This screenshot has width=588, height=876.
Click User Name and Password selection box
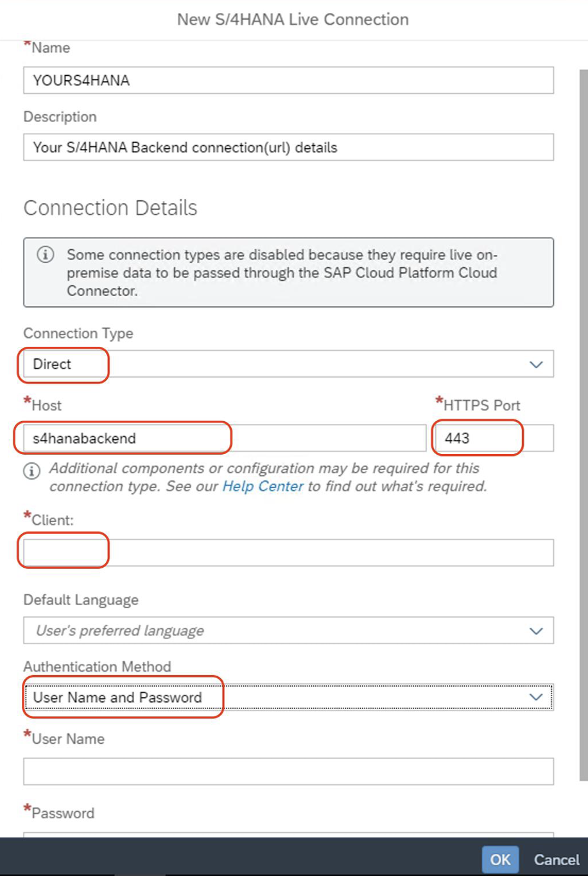(288, 697)
